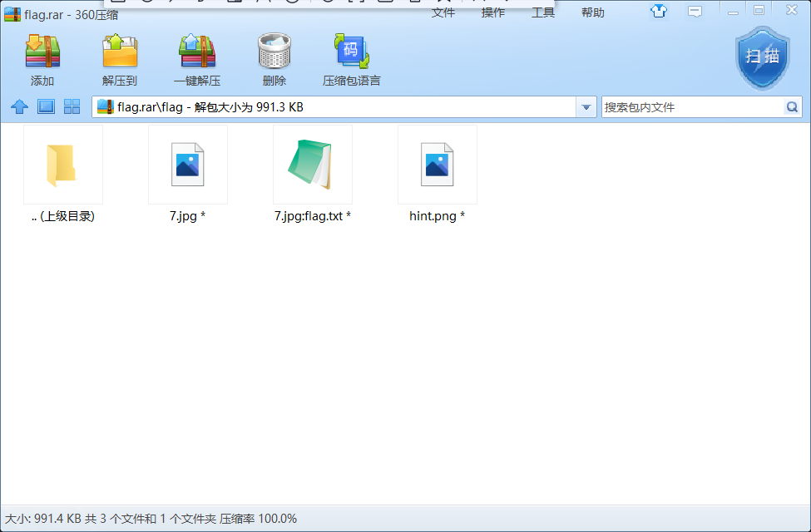Screen dimensions: 811x532
Task: Click the '.. (上级目录)' label
Action: tap(63, 216)
